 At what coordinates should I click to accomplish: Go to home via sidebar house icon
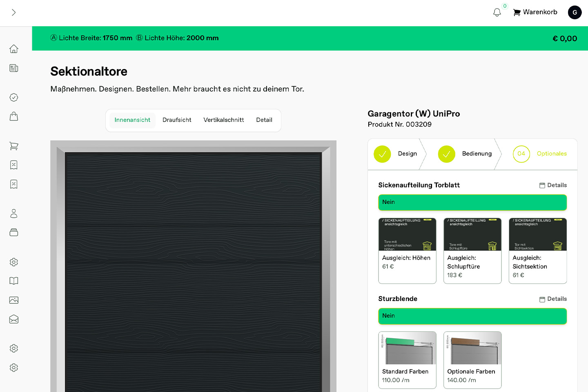(x=14, y=49)
